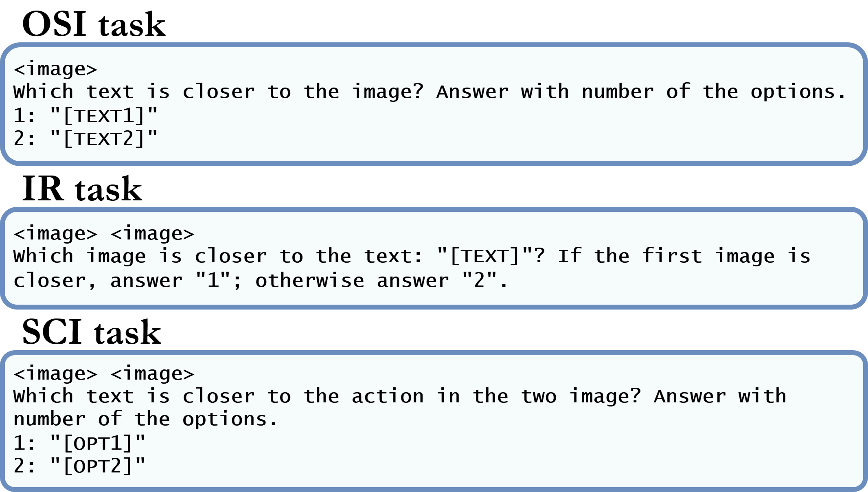868x492 pixels.
Task: Click the "[TEXT2]" option in OSI task
Action: click(104, 139)
